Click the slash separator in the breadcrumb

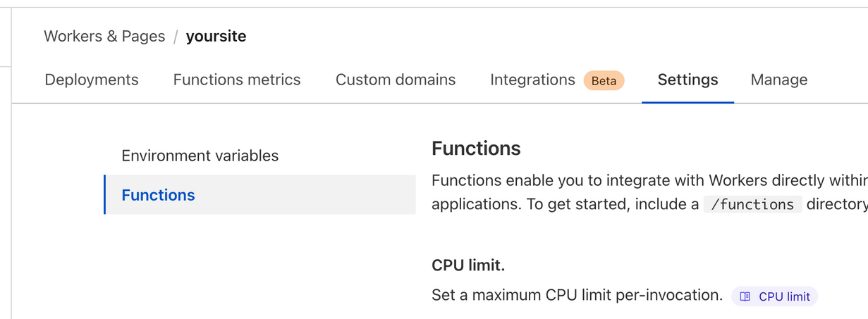point(176,37)
